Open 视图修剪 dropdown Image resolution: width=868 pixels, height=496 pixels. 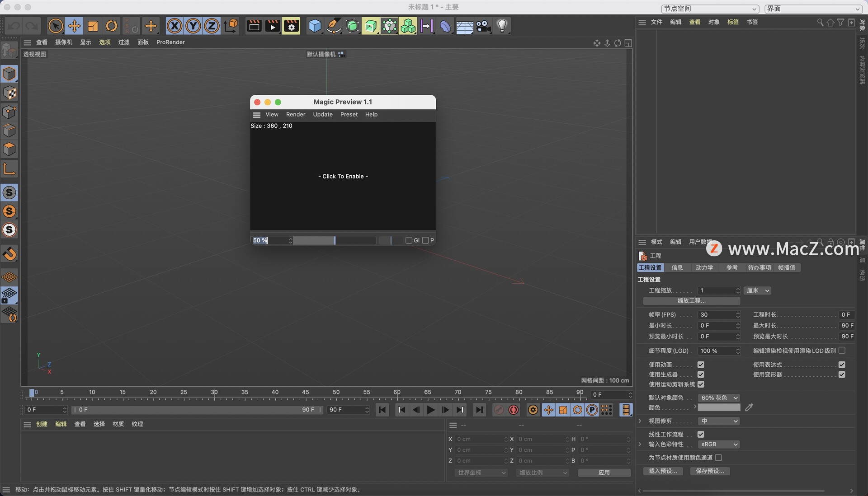click(x=719, y=421)
